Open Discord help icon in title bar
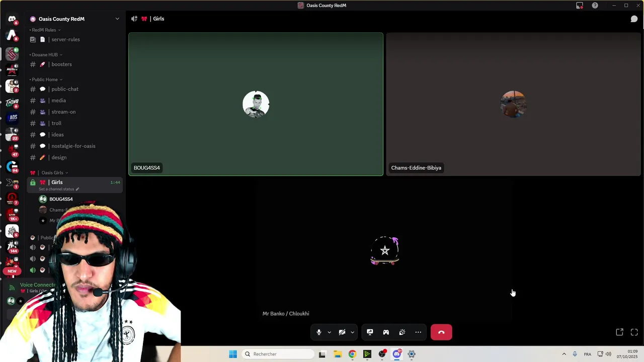Image resolution: width=644 pixels, height=362 pixels. (595, 6)
